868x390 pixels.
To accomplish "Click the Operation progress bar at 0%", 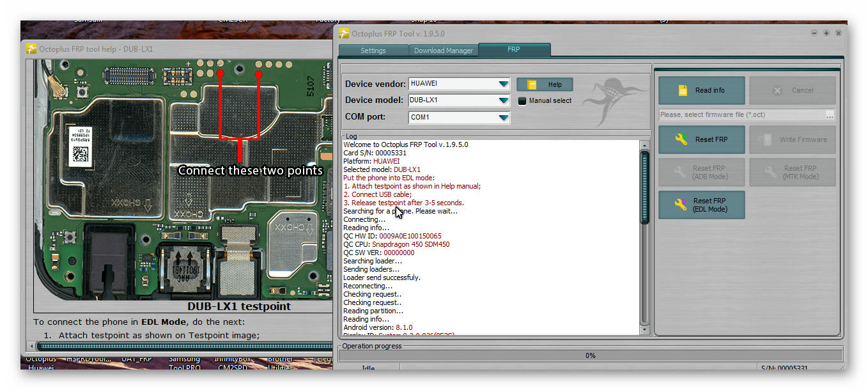I will click(590, 355).
